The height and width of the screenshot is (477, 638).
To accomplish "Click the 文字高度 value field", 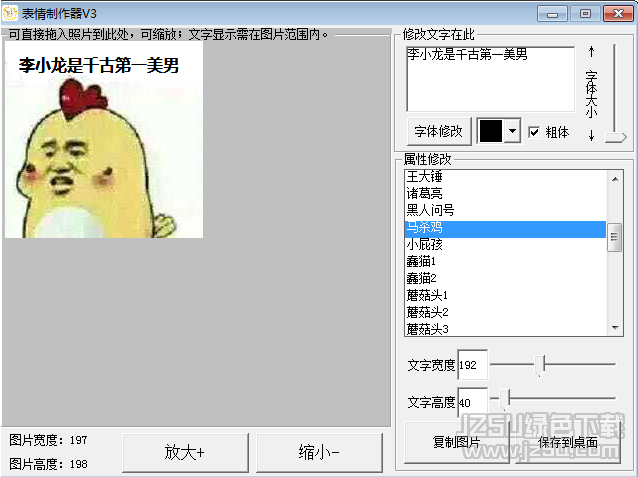I will coord(472,403).
